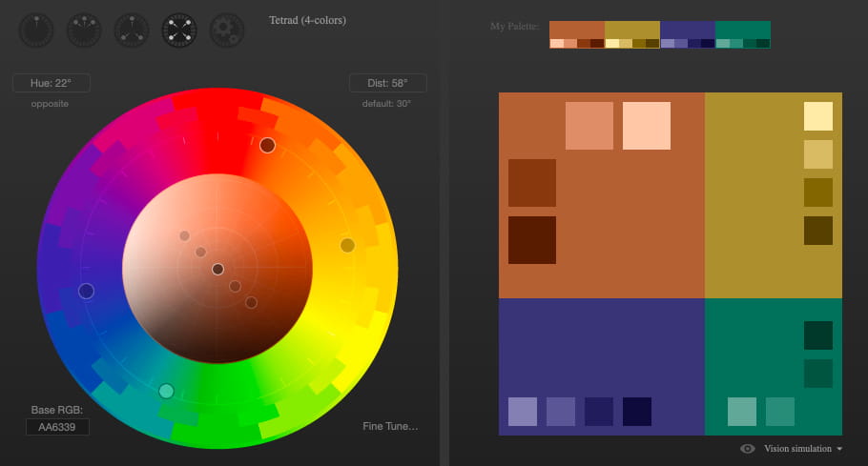Click the dark green square below the darkest one
This screenshot has height=466, width=868.
coord(818,374)
